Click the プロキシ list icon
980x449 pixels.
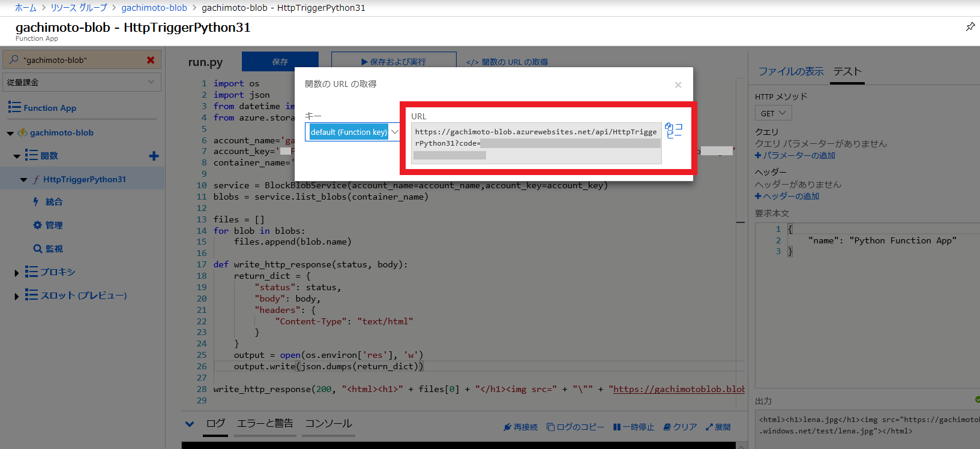coord(31,272)
